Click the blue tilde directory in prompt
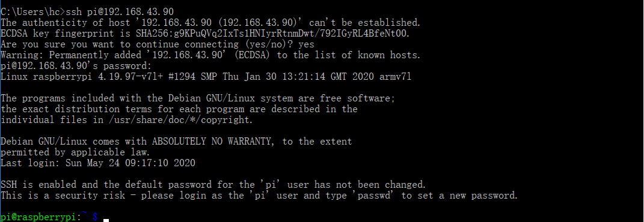The image size is (644, 222). [85, 215]
